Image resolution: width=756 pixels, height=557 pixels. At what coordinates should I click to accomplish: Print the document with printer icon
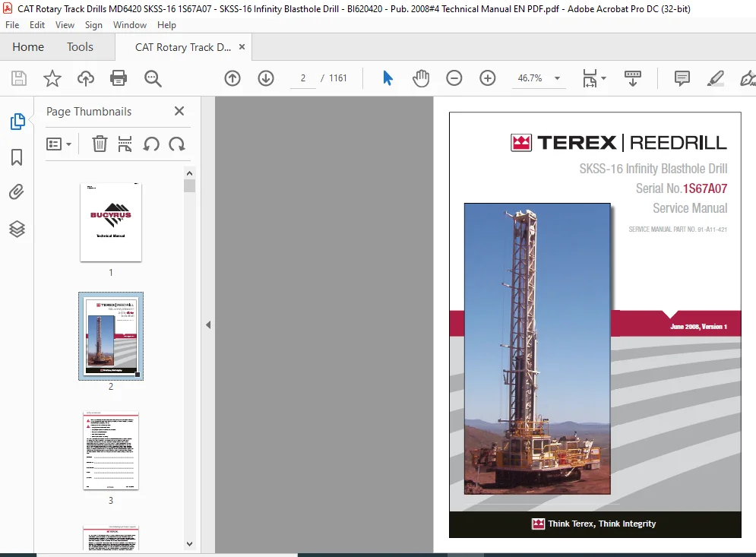[x=119, y=78]
